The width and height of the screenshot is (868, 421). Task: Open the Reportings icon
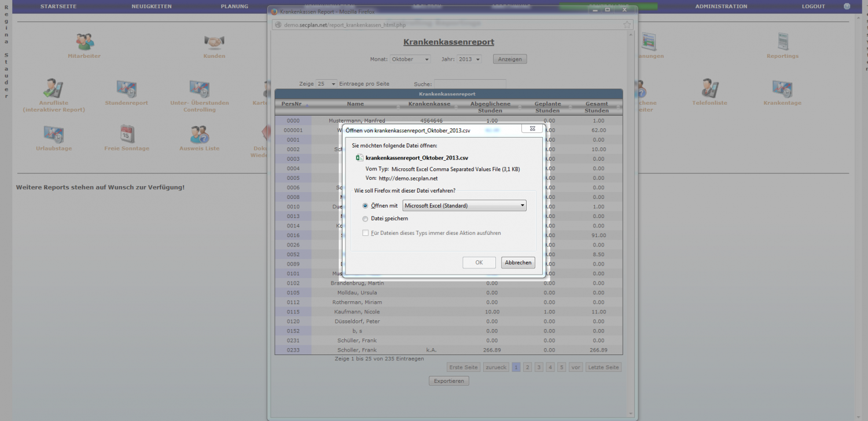pos(782,42)
